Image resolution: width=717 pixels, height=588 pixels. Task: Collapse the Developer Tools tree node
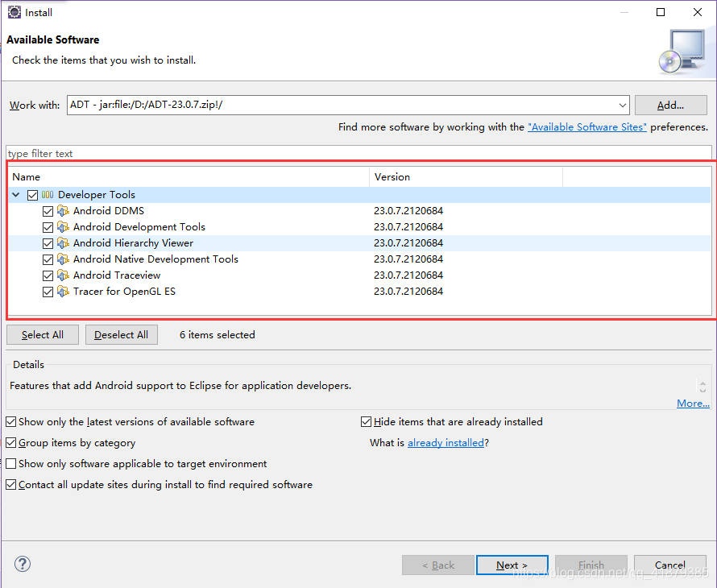pyautogui.click(x=16, y=195)
